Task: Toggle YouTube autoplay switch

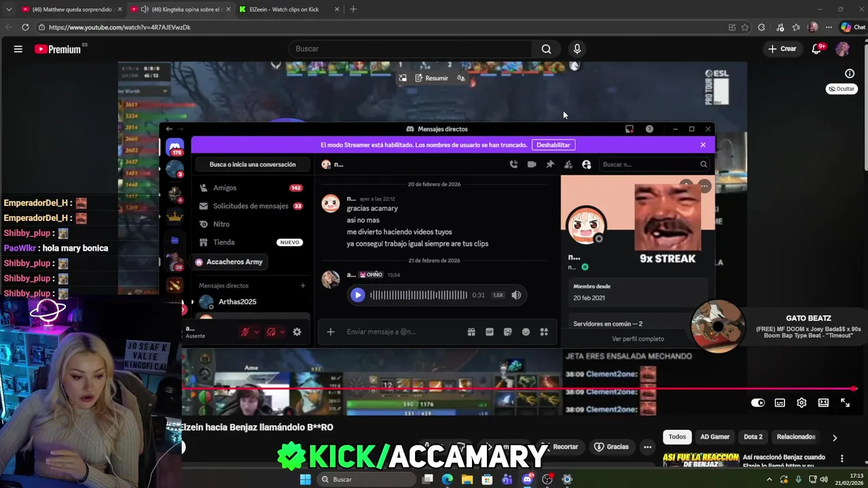Action: point(758,403)
